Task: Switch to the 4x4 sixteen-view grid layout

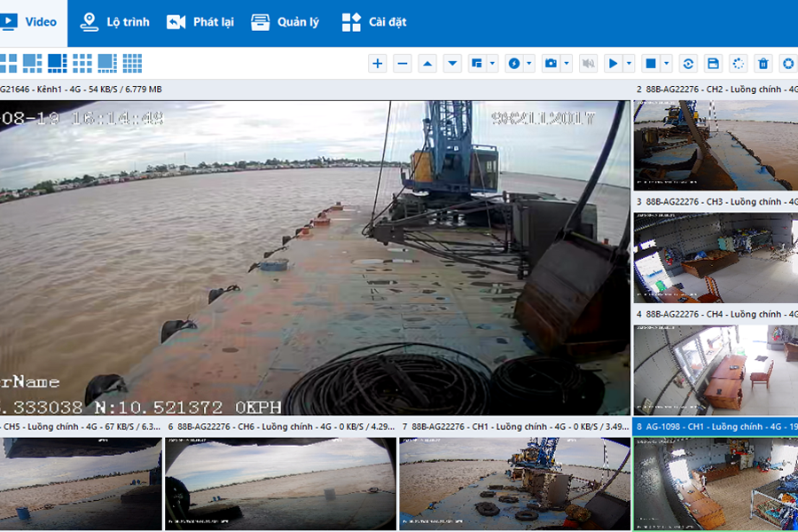Action: click(x=132, y=63)
